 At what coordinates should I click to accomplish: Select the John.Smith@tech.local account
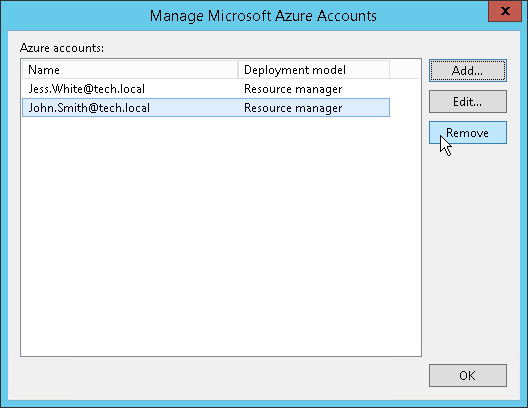206,108
